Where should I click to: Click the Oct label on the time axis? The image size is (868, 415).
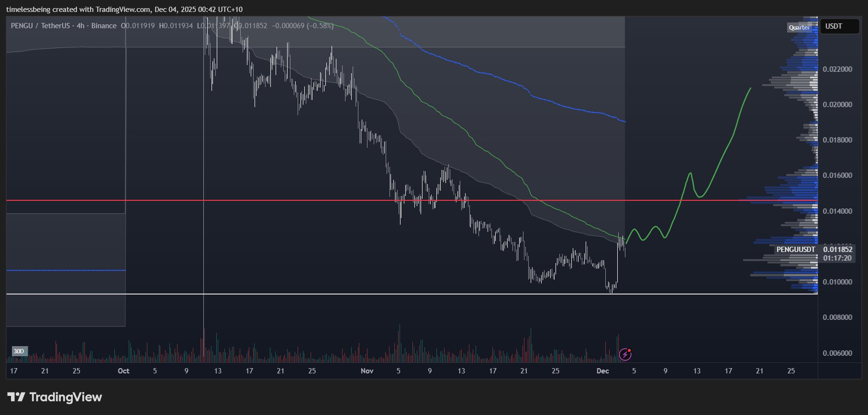click(x=123, y=371)
